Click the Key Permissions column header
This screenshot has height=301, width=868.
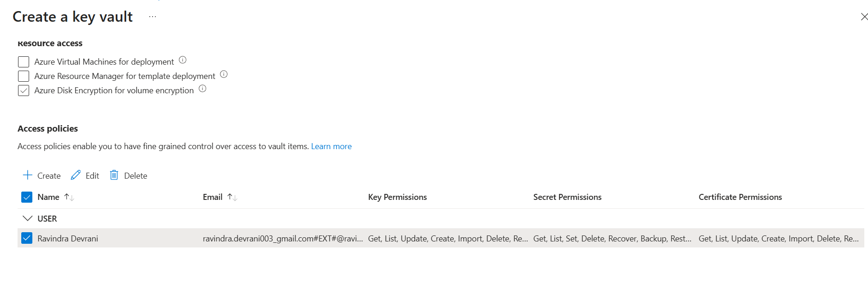(397, 197)
